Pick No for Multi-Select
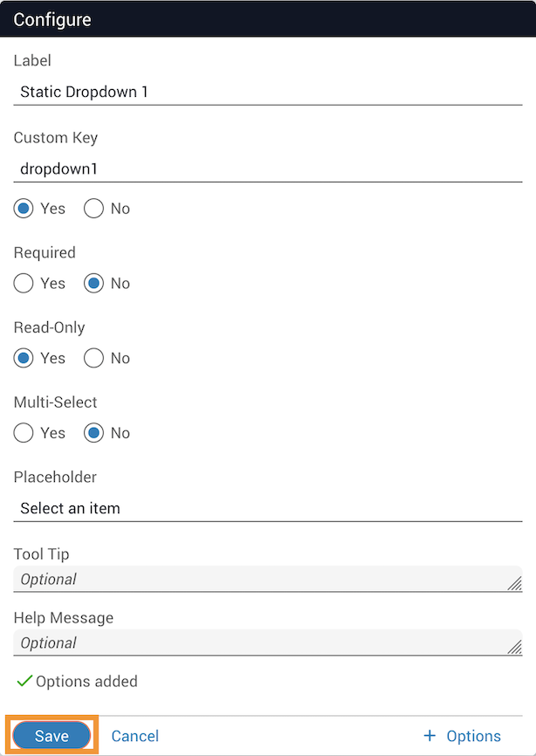 coord(94,433)
